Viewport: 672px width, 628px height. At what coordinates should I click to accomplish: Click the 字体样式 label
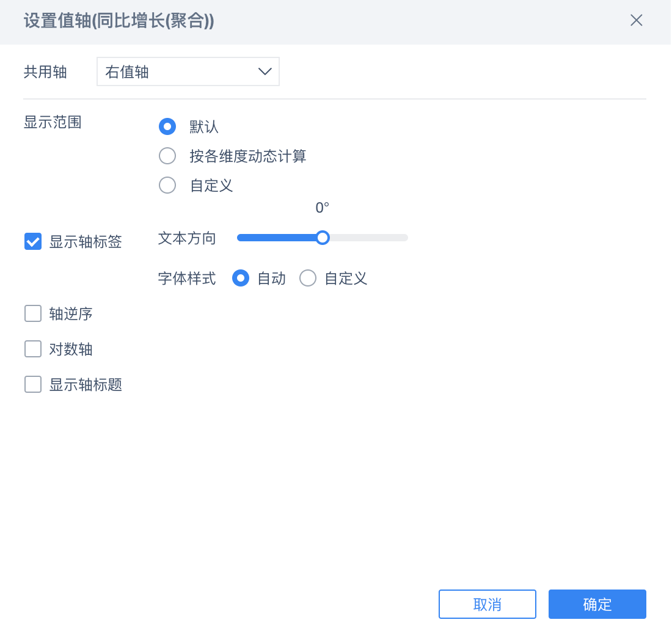tap(187, 278)
